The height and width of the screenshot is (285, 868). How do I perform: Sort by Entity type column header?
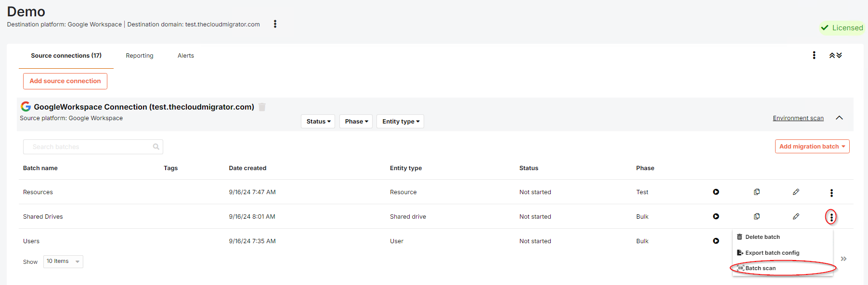(x=406, y=168)
